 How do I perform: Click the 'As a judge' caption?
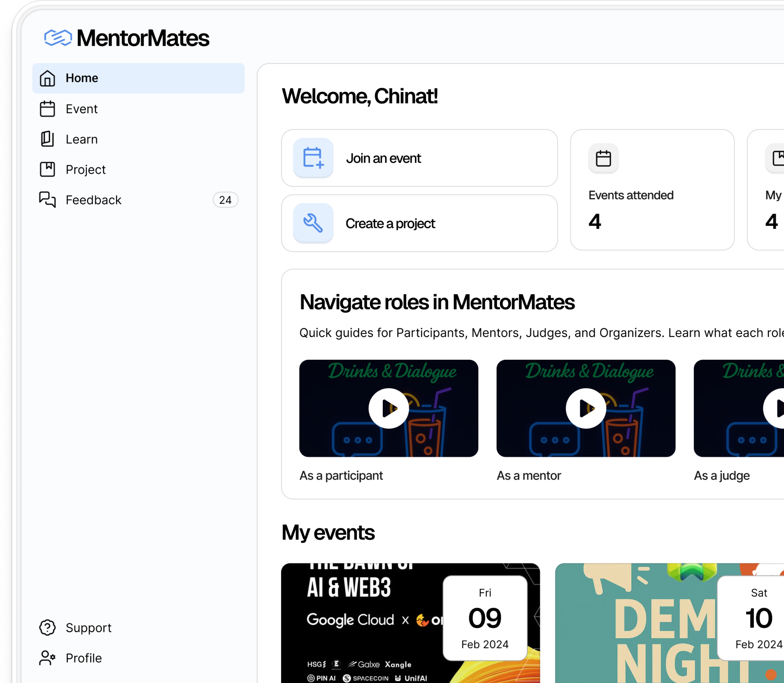[x=722, y=476]
